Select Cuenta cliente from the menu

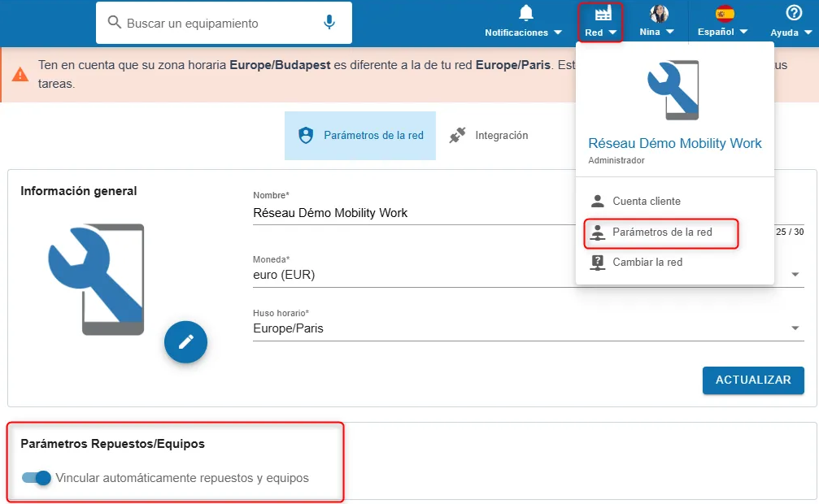pos(646,201)
